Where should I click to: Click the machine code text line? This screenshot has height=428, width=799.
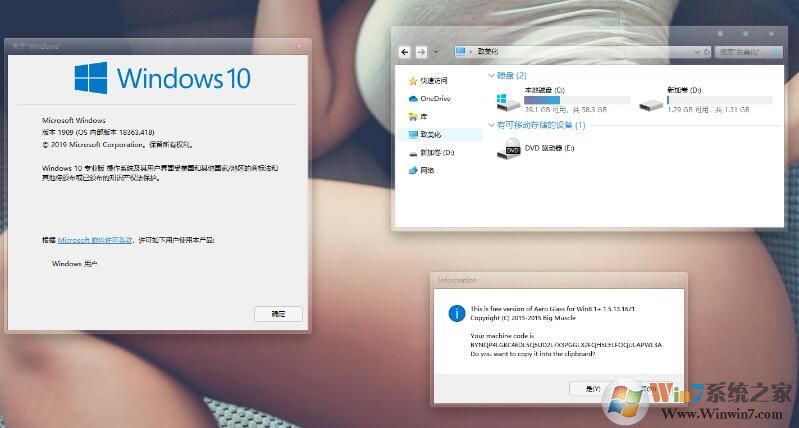tap(566, 345)
